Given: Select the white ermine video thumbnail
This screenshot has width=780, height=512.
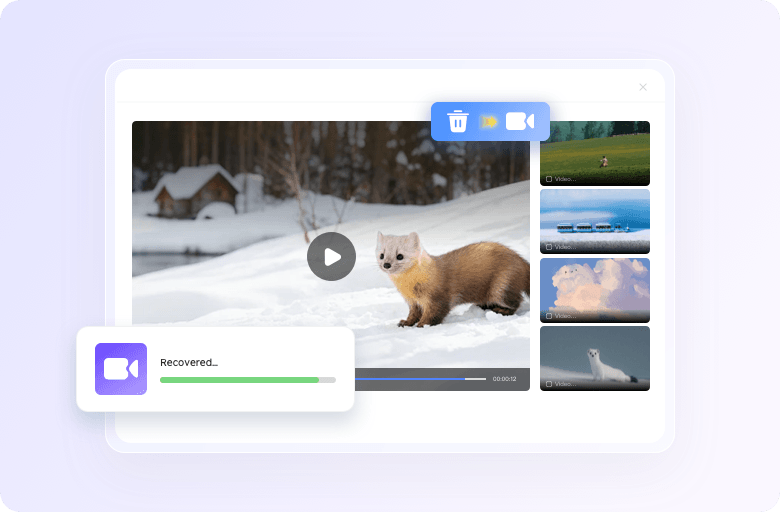Looking at the screenshot, I should [595, 358].
